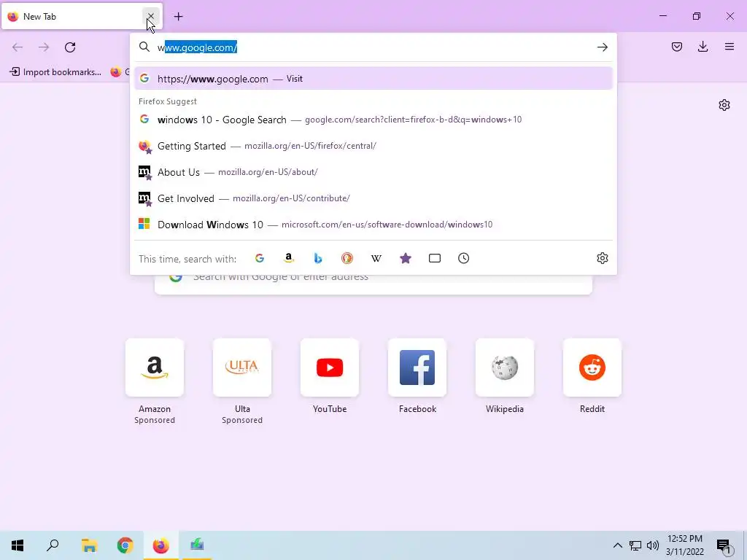Search in open Tabs icon
747x560 pixels.
pos(435,258)
